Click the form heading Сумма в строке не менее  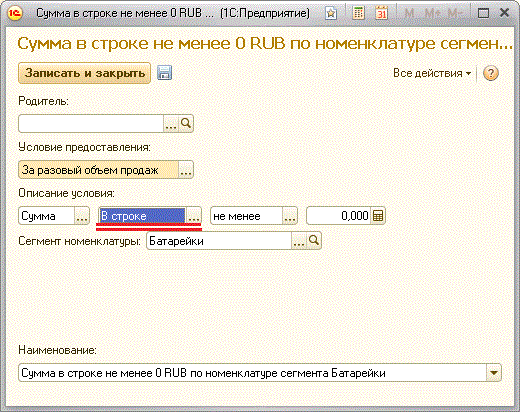pyautogui.click(x=265, y=43)
